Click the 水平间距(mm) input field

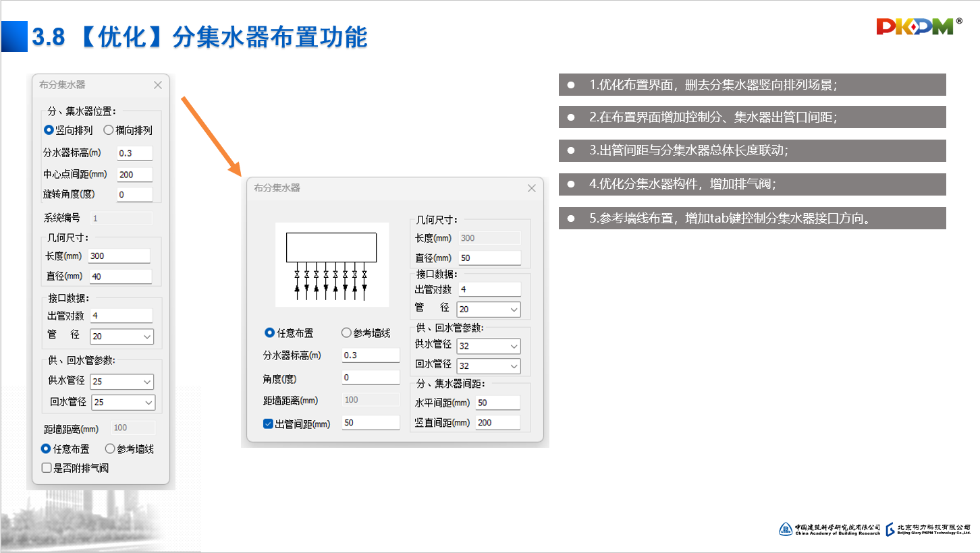click(x=497, y=403)
